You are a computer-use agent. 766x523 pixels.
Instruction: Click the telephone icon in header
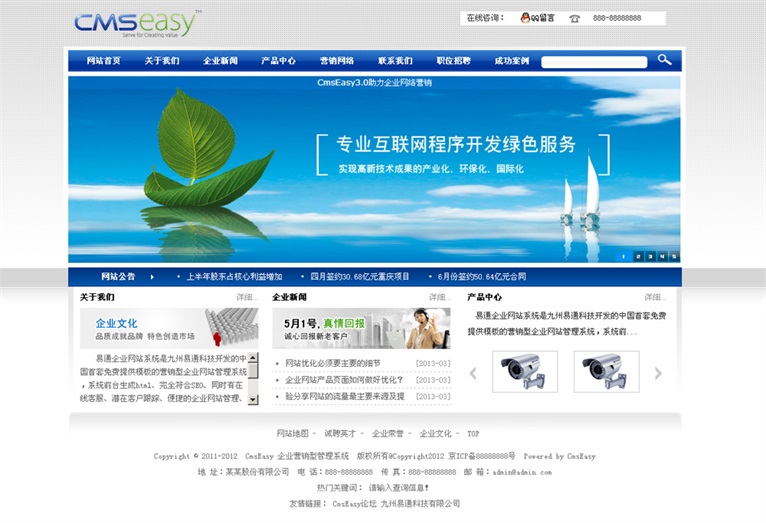[x=574, y=18]
